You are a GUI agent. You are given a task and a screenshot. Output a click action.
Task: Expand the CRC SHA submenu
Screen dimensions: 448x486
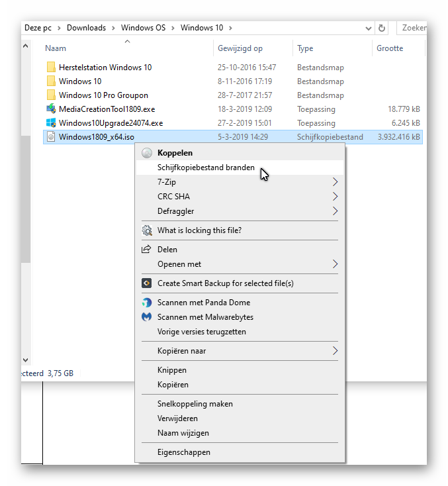[x=335, y=197]
